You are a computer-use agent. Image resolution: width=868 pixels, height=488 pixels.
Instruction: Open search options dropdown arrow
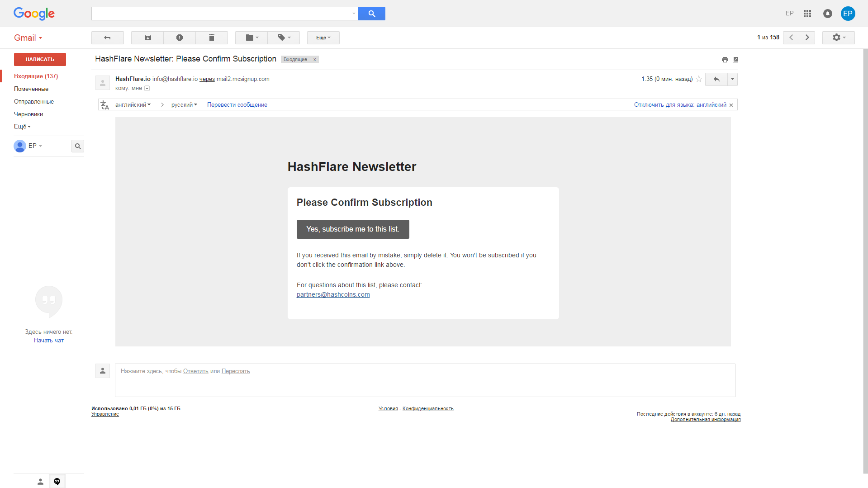(354, 14)
